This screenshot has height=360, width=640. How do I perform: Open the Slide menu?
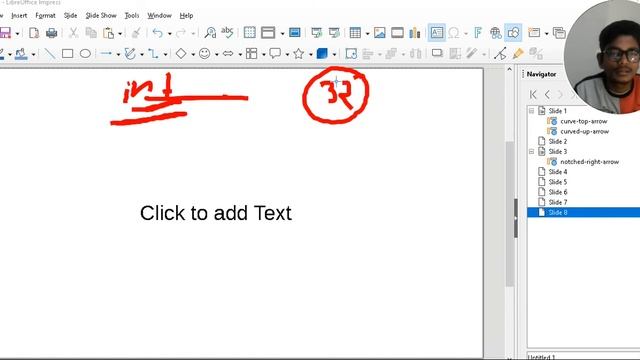71,16
